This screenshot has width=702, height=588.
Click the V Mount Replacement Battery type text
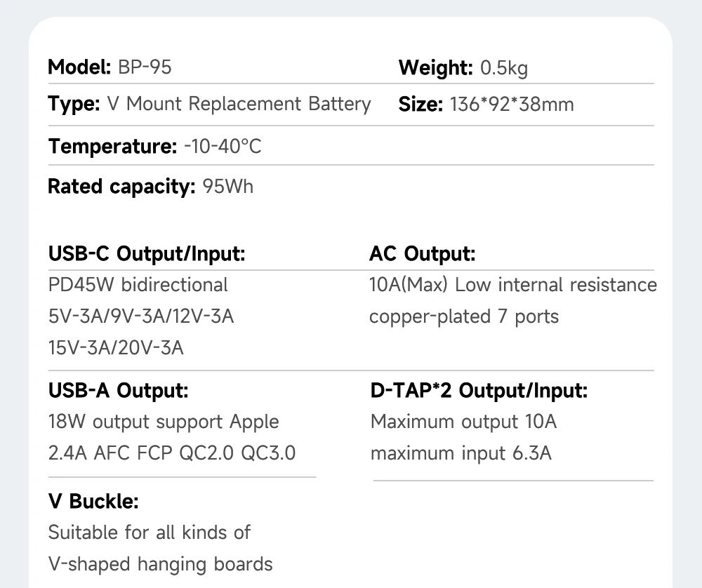point(239,104)
